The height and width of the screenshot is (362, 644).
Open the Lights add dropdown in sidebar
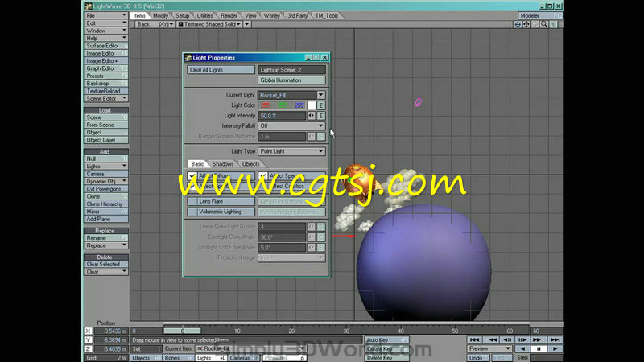(x=106, y=167)
